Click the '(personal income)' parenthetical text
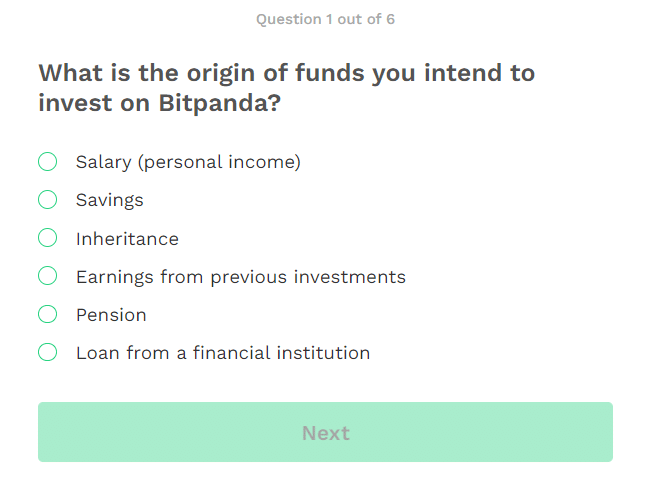The height and width of the screenshot is (490, 666). [219, 162]
